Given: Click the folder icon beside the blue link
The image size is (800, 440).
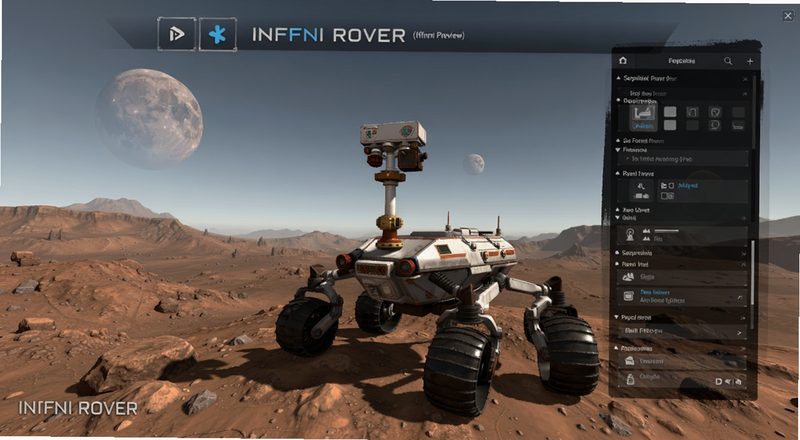Looking at the screenshot, I should pos(664,186).
